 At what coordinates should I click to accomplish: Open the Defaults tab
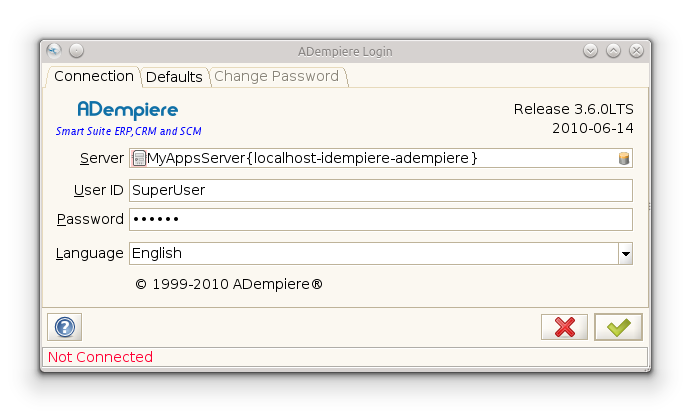point(174,77)
